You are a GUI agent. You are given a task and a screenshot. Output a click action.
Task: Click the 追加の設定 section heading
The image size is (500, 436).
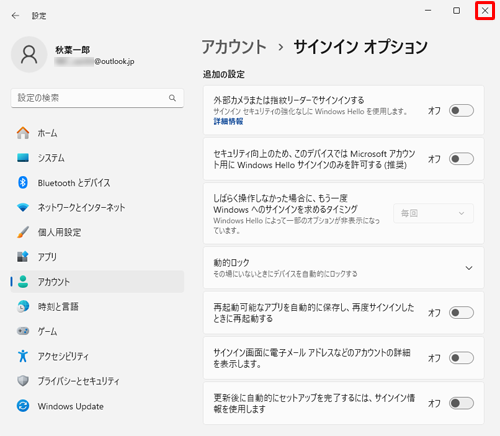[x=224, y=74]
